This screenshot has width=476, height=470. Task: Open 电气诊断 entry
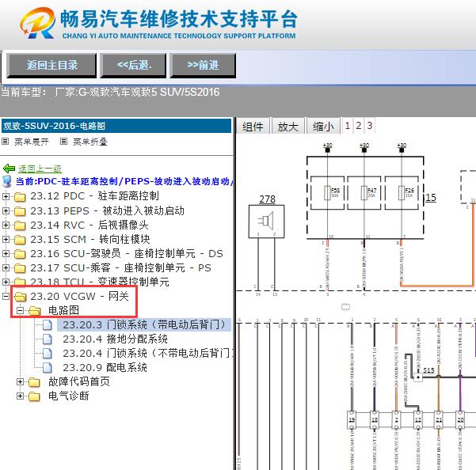click(x=69, y=396)
